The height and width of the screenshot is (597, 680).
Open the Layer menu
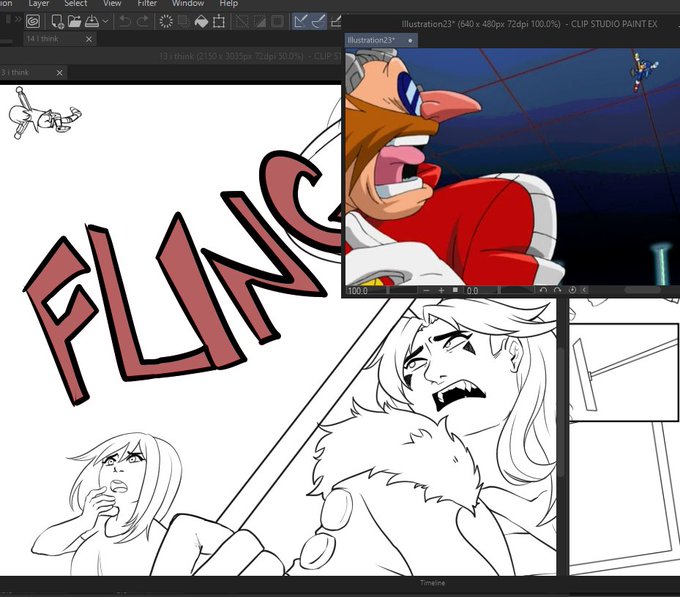[39, 3]
